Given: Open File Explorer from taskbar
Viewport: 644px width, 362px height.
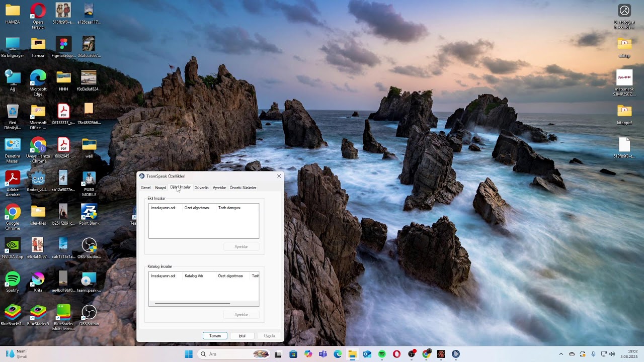Looking at the screenshot, I should click(352, 354).
